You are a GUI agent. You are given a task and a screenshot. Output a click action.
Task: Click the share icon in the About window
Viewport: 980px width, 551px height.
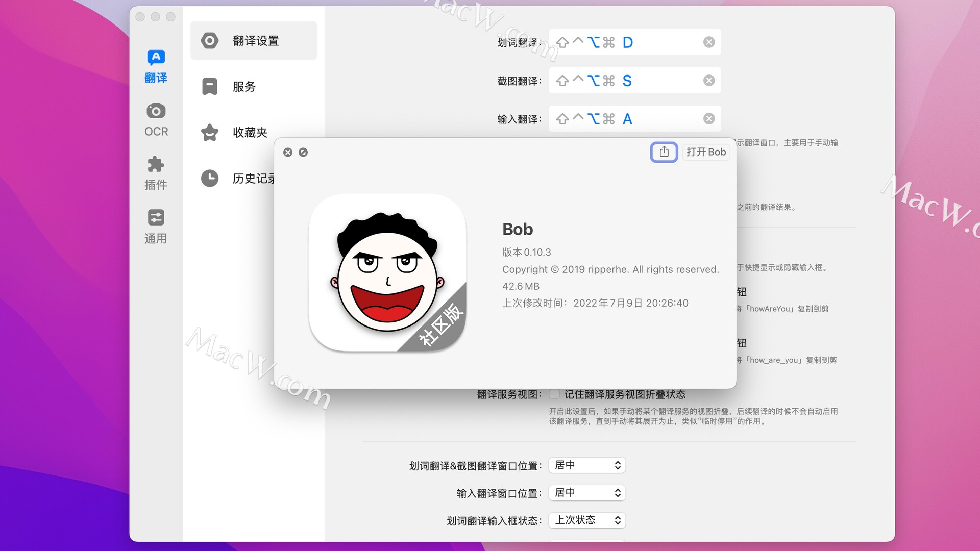[664, 152]
